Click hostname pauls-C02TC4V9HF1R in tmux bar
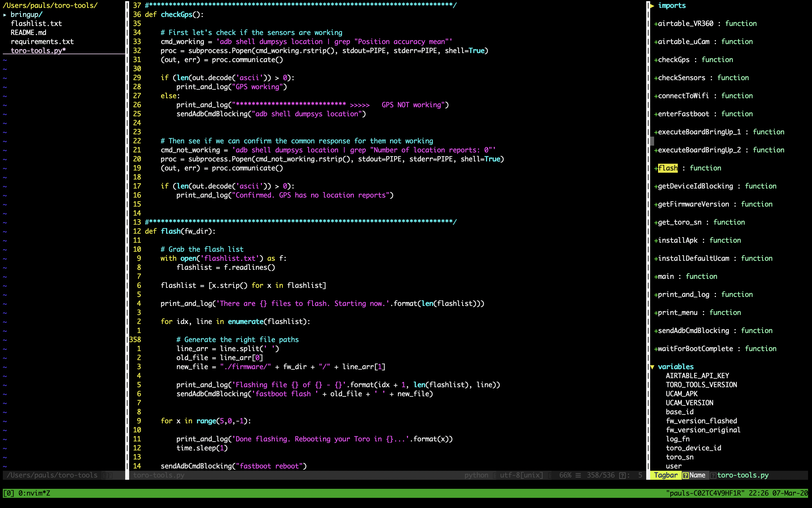This screenshot has height=508, width=812. [x=705, y=493]
